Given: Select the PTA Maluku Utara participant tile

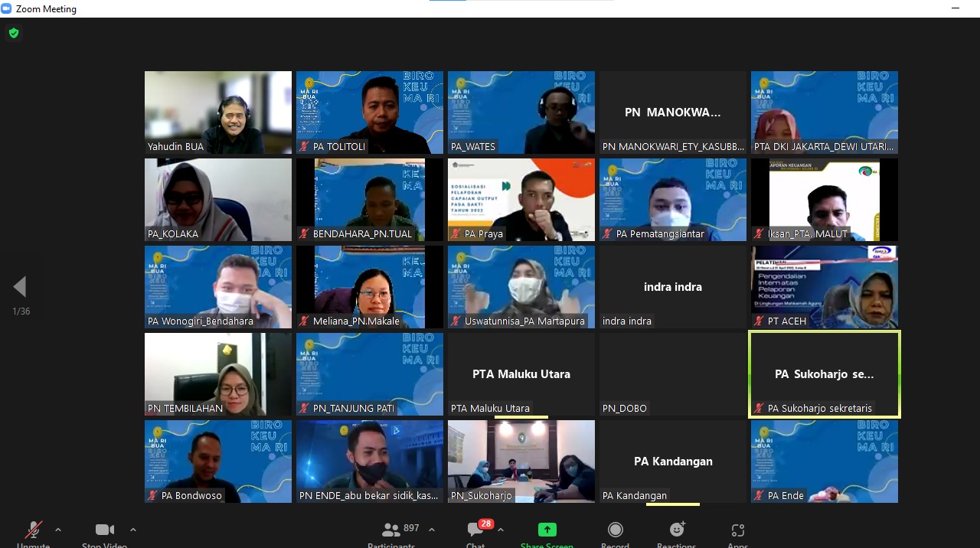Looking at the screenshot, I should click(x=521, y=374).
